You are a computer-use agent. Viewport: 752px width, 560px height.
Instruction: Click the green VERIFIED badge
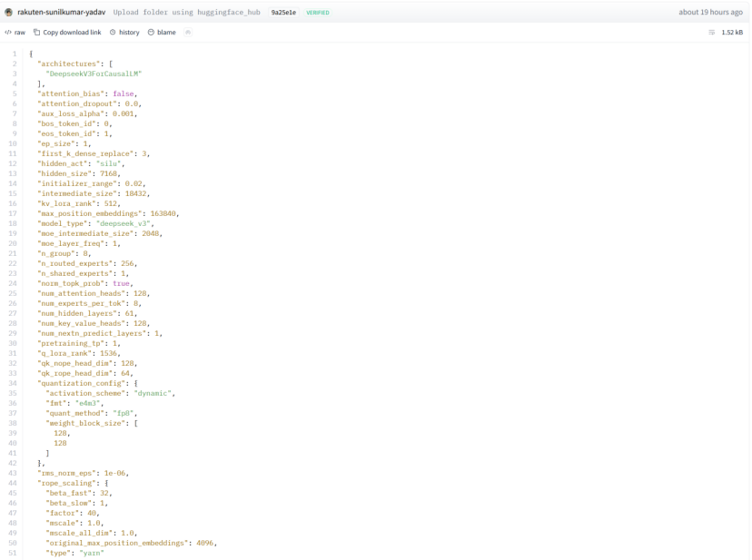(317, 13)
